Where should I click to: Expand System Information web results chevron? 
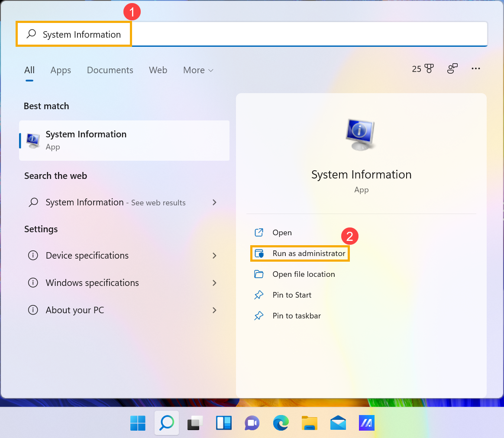(214, 202)
